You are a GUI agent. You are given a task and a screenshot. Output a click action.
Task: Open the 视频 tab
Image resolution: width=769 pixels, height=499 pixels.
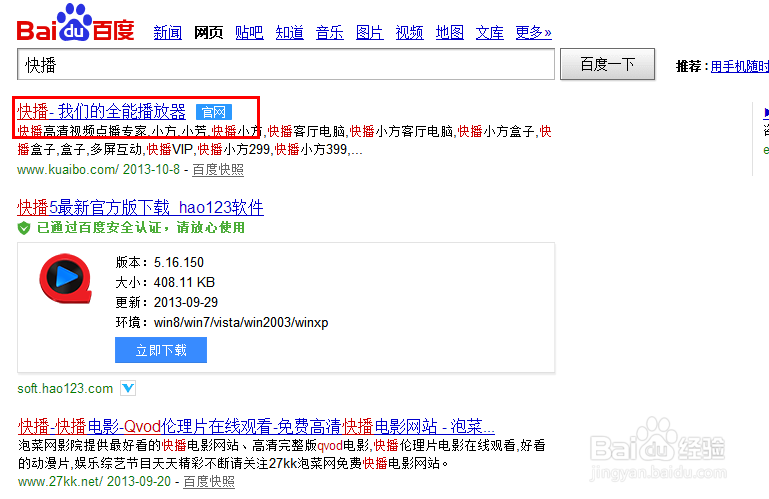click(410, 33)
